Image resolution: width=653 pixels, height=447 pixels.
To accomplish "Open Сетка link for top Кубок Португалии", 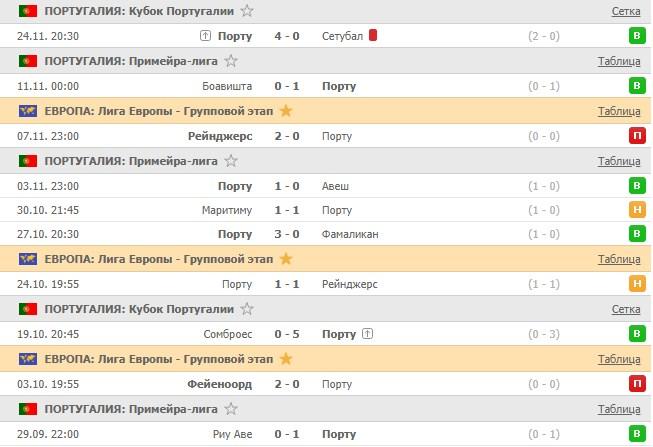I will [x=626, y=11].
